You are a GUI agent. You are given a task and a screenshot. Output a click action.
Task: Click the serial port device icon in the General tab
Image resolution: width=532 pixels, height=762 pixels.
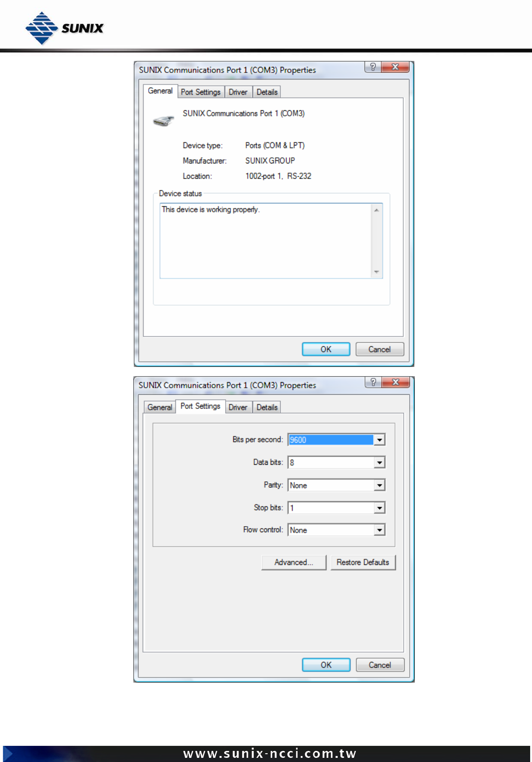163,121
